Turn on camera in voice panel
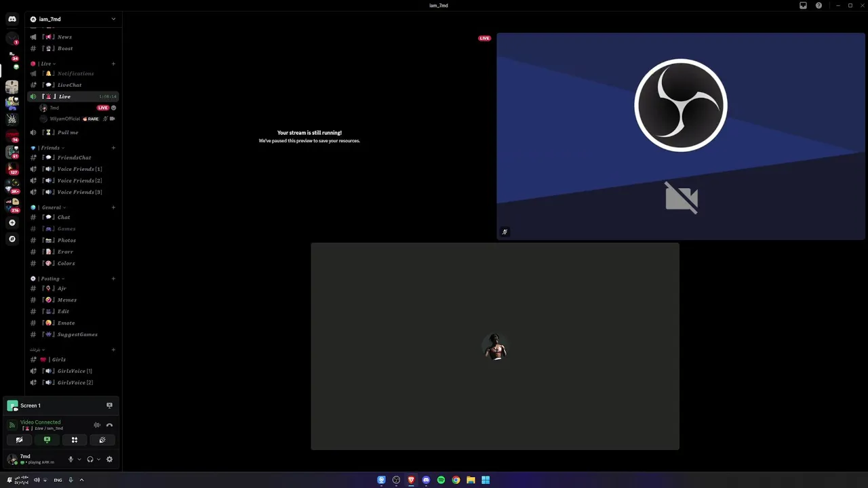Image resolution: width=868 pixels, height=488 pixels. [x=19, y=440]
